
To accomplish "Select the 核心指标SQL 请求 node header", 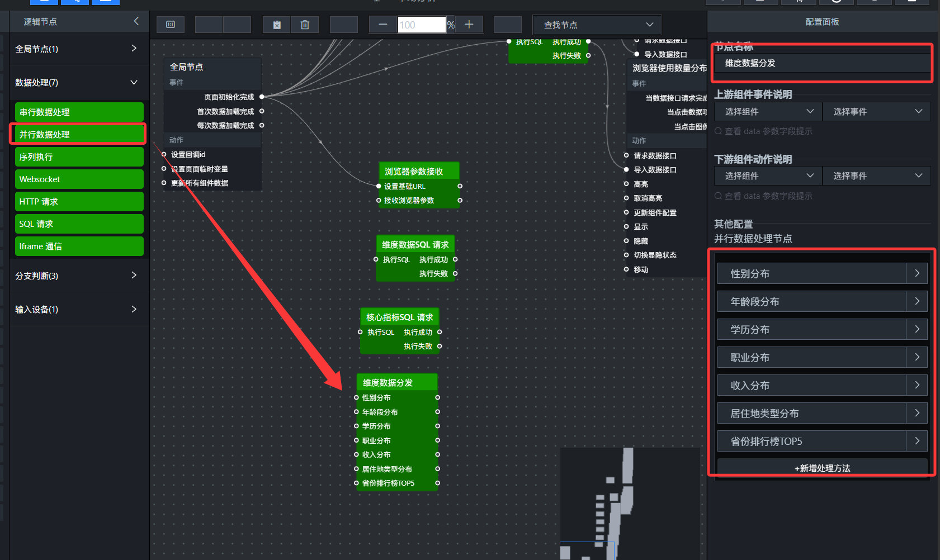I will [400, 317].
